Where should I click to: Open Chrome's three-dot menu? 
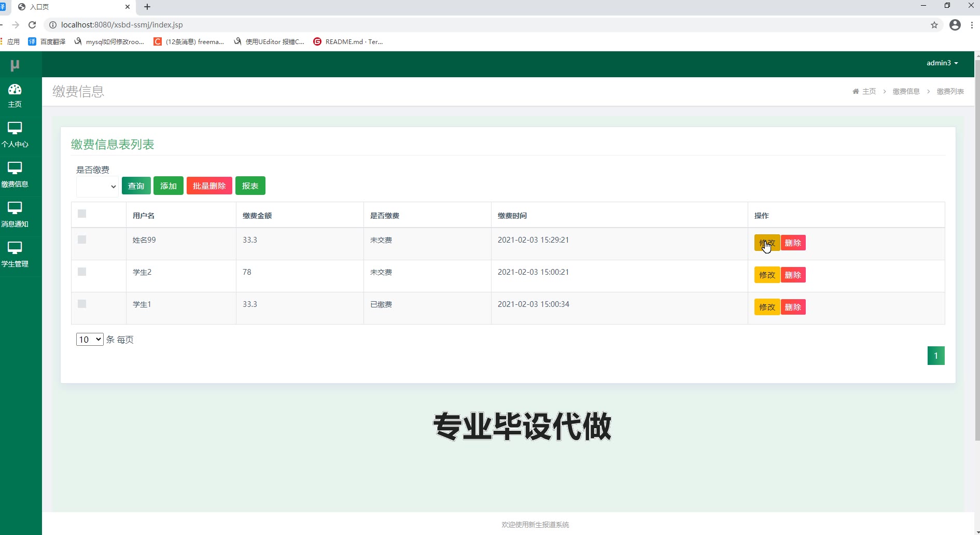coord(972,25)
